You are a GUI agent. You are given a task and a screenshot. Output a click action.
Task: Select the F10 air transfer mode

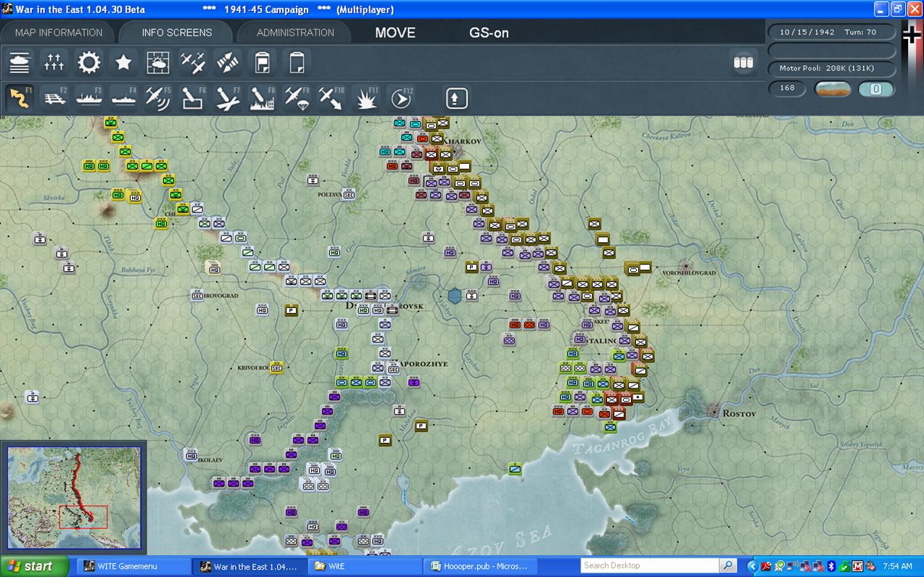click(x=331, y=99)
